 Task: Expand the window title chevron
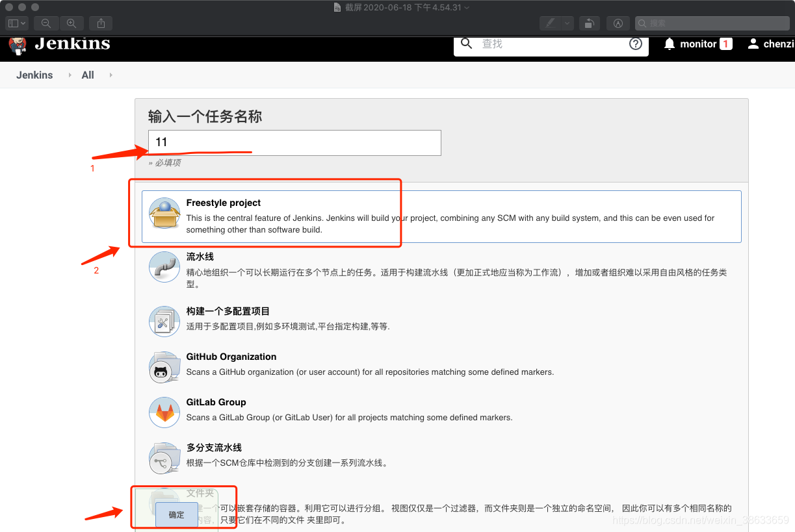pyautogui.click(x=467, y=7)
